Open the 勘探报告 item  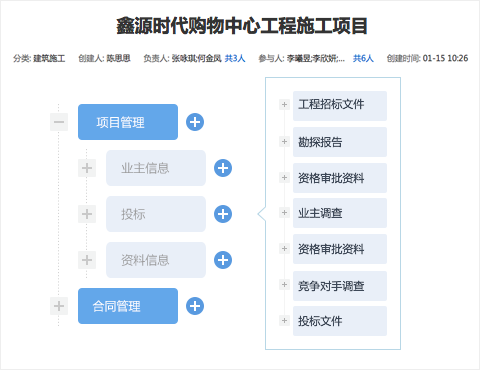click(340, 142)
